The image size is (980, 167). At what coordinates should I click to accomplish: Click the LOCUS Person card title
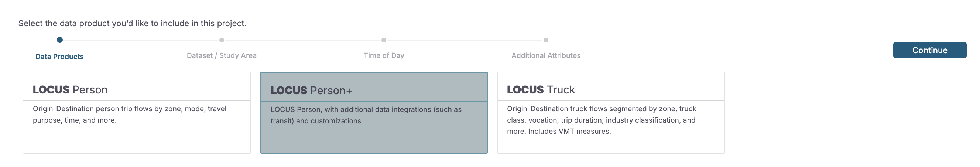pyautogui.click(x=70, y=90)
